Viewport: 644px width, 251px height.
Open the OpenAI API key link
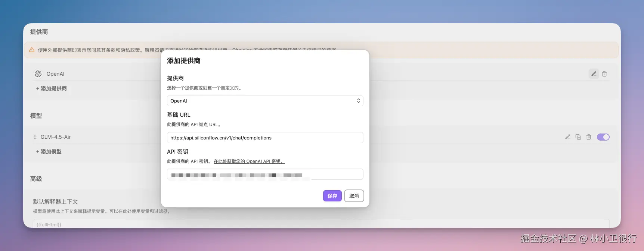pyautogui.click(x=249, y=161)
